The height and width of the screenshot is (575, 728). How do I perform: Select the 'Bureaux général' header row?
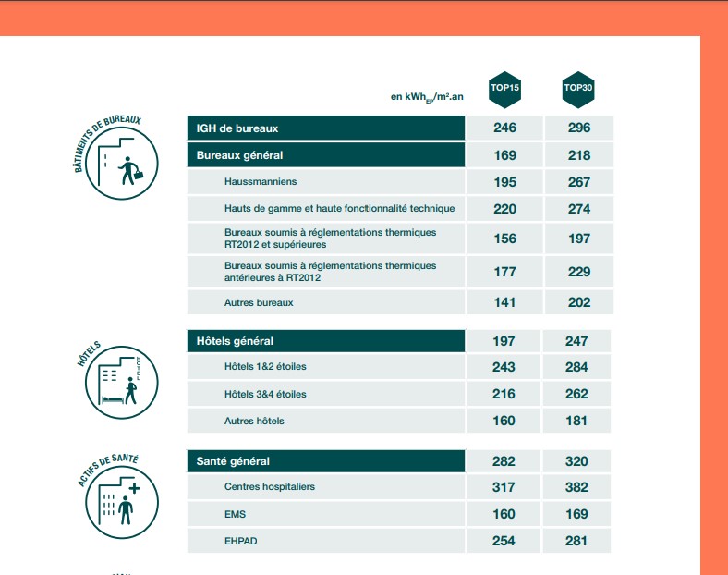coord(326,155)
